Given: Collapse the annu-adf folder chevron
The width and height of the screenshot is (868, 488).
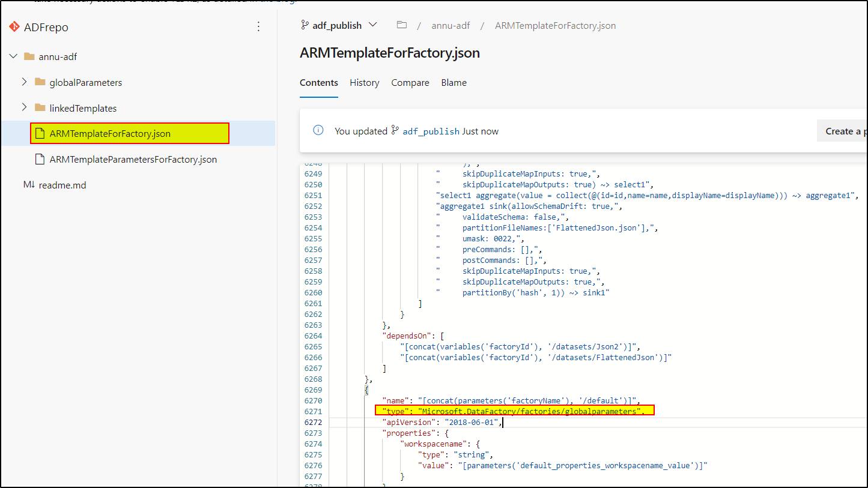Looking at the screenshot, I should tap(13, 56).
